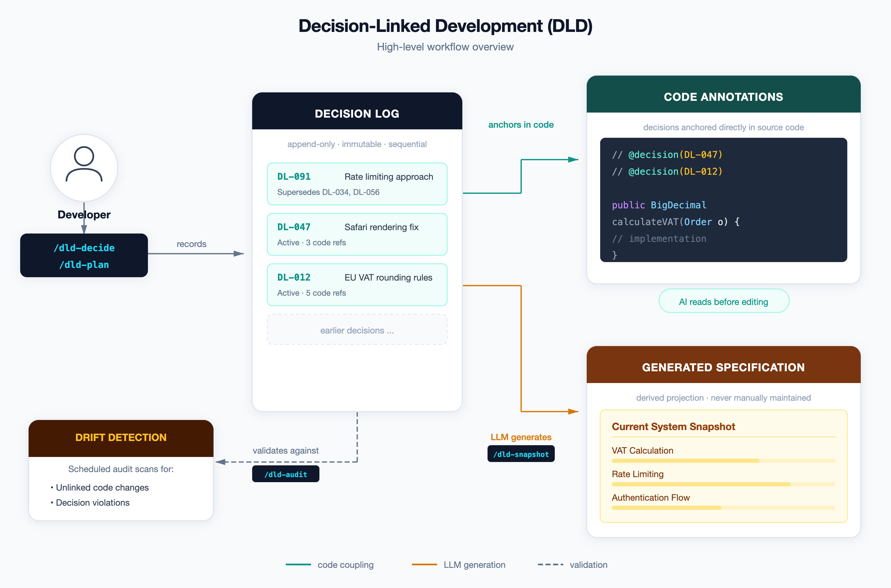The image size is (891, 588).
Task: Click the CODE ANNOTATIONS header
Action: click(x=723, y=97)
